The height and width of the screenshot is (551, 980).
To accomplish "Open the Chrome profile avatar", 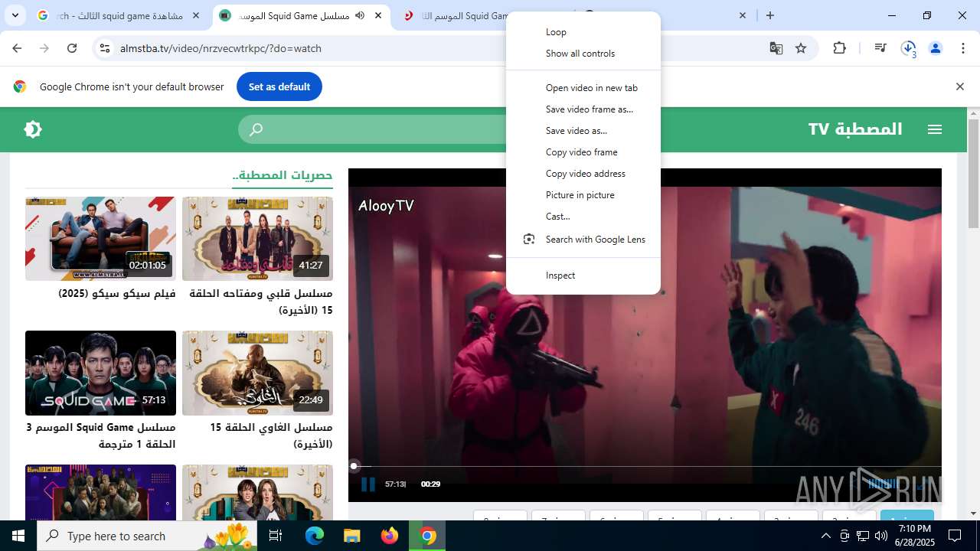I will pyautogui.click(x=936, y=48).
